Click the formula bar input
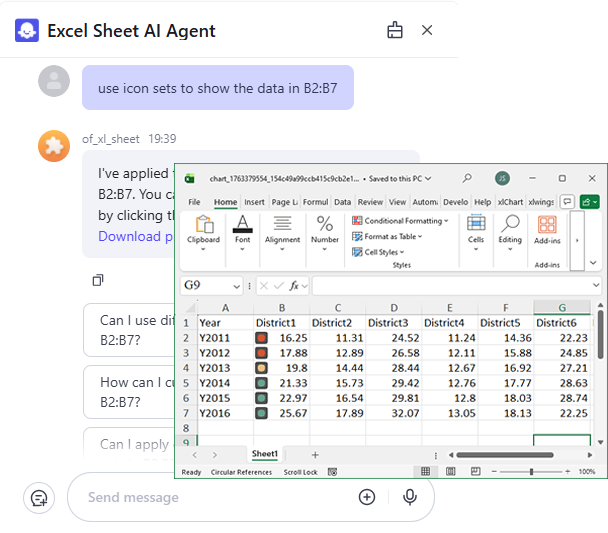608x533 pixels. click(452, 286)
